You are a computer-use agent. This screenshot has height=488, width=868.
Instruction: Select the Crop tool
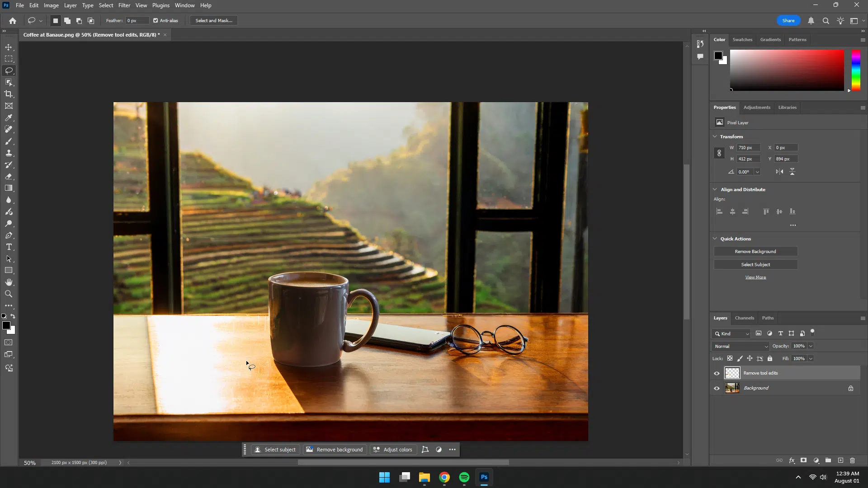pos(9,94)
